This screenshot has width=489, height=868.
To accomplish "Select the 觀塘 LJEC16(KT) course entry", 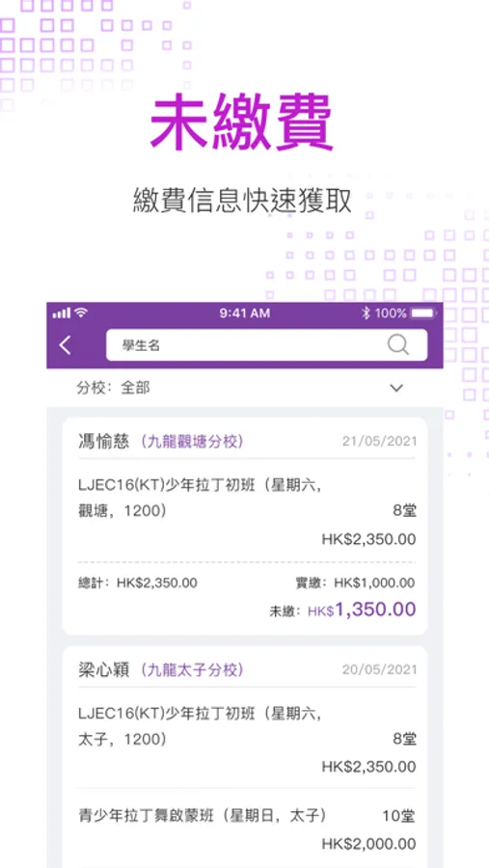I will click(247, 512).
